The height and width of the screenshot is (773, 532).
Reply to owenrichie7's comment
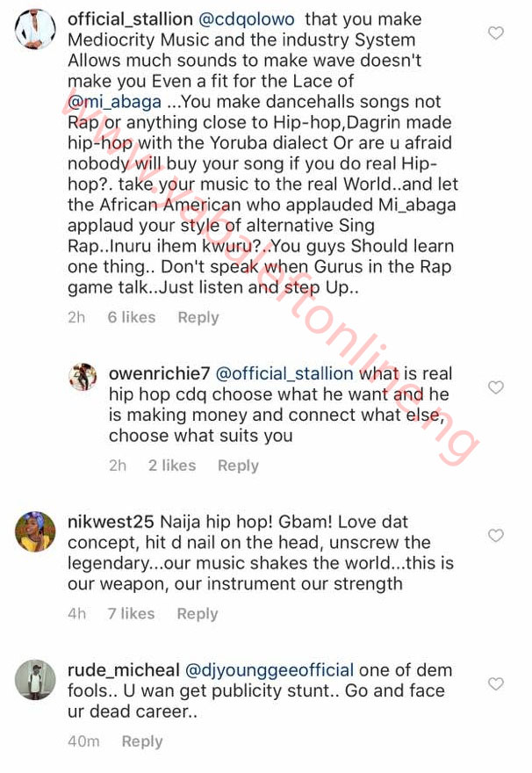coord(238,466)
